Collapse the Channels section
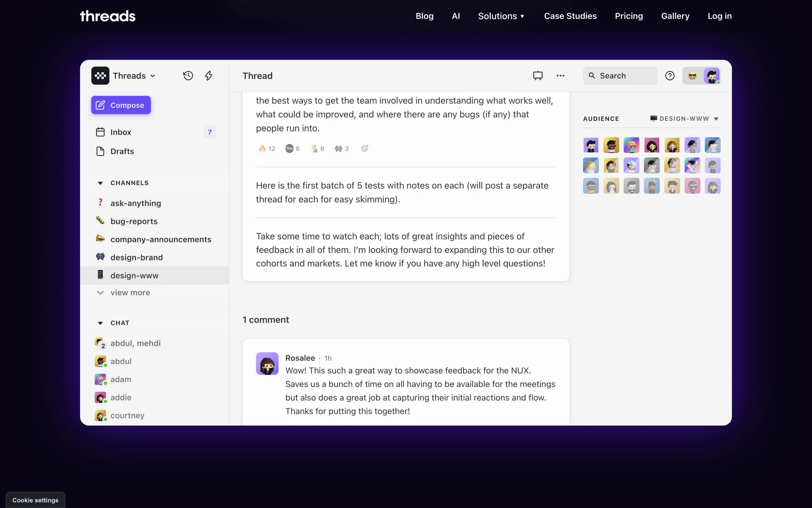The width and height of the screenshot is (812, 508). [x=100, y=183]
